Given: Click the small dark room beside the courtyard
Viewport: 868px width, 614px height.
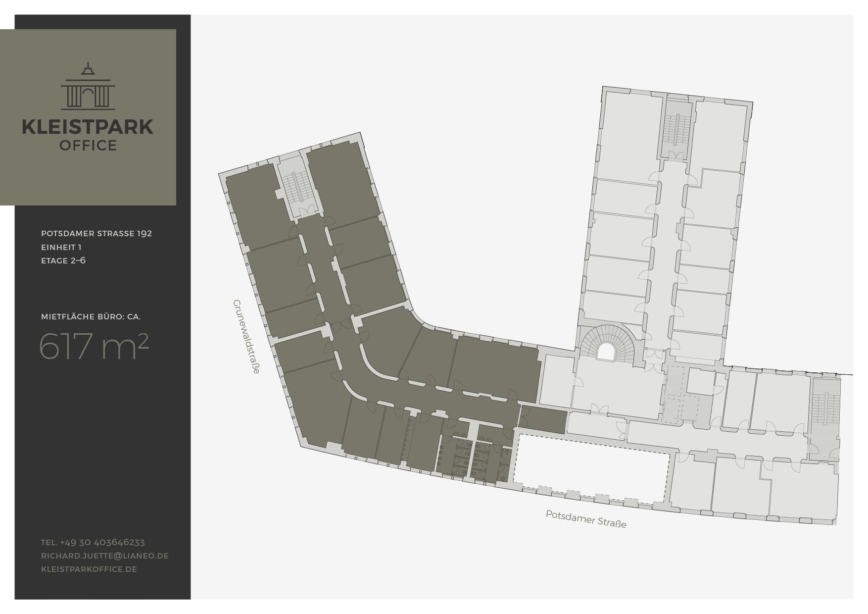Looking at the screenshot, I should pyautogui.click(x=543, y=419).
